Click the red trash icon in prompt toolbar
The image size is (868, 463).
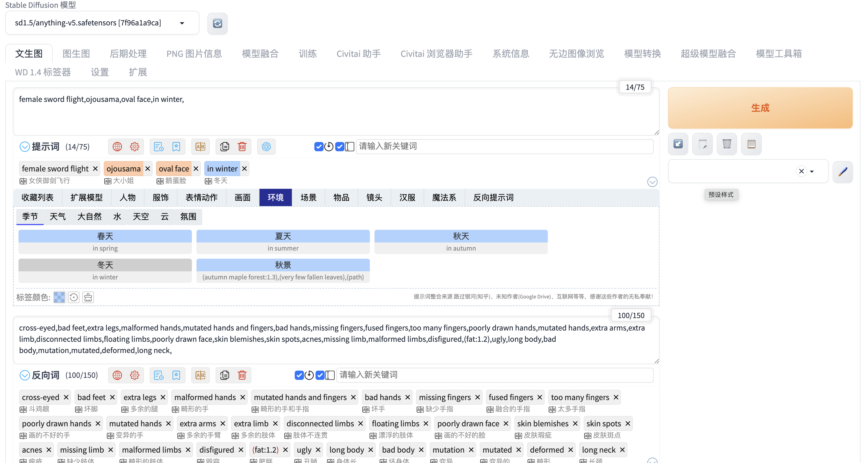pos(242,146)
